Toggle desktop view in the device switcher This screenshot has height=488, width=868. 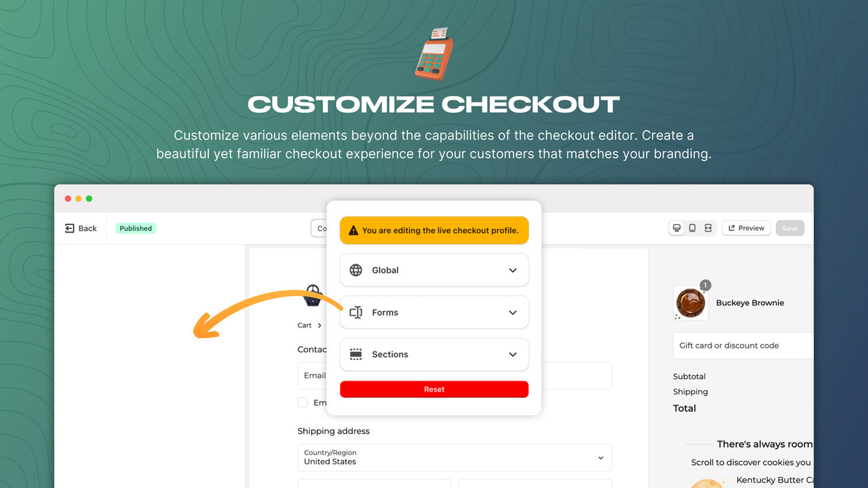pyautogui.click(x=676, y=228)
